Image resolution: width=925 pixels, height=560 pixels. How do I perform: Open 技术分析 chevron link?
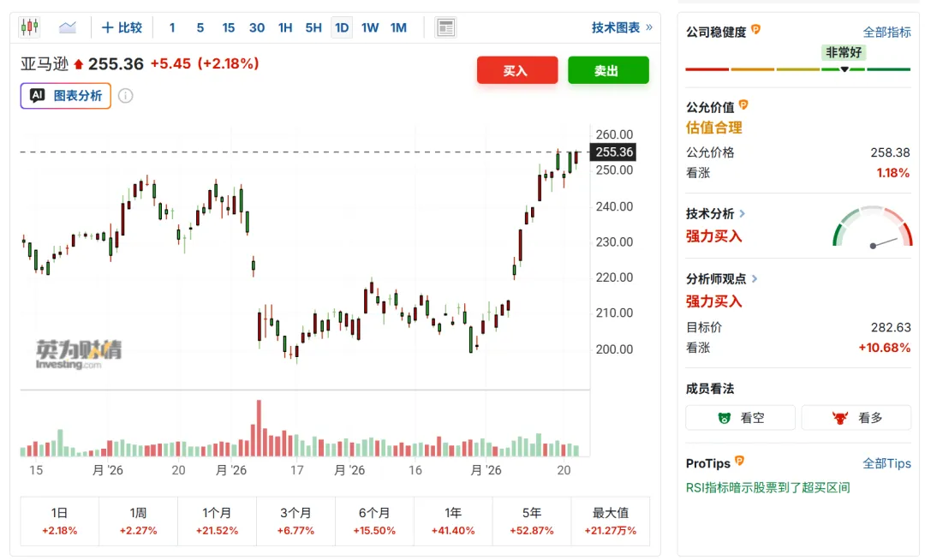click(742, 213)
